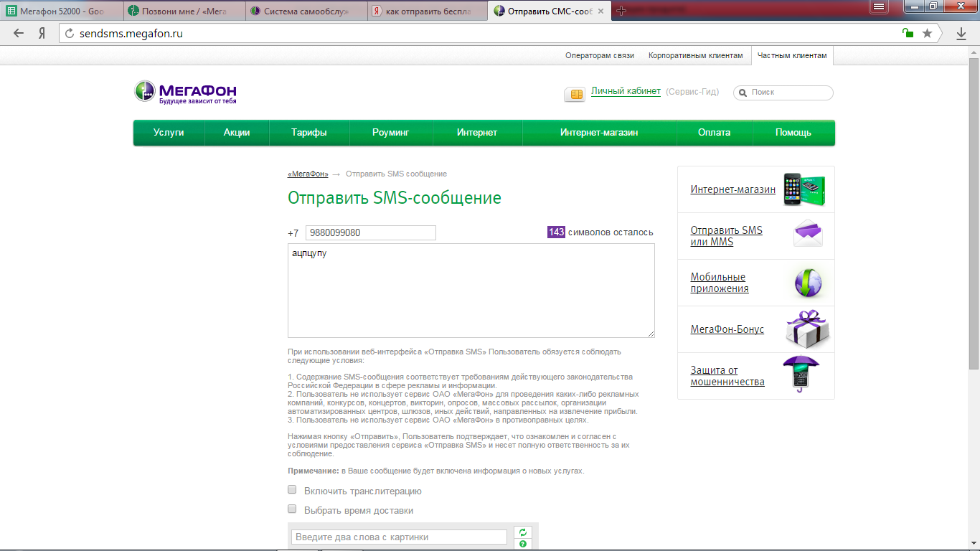Click the purple envelope SMS/MMS icon

[x=808, y=234]
